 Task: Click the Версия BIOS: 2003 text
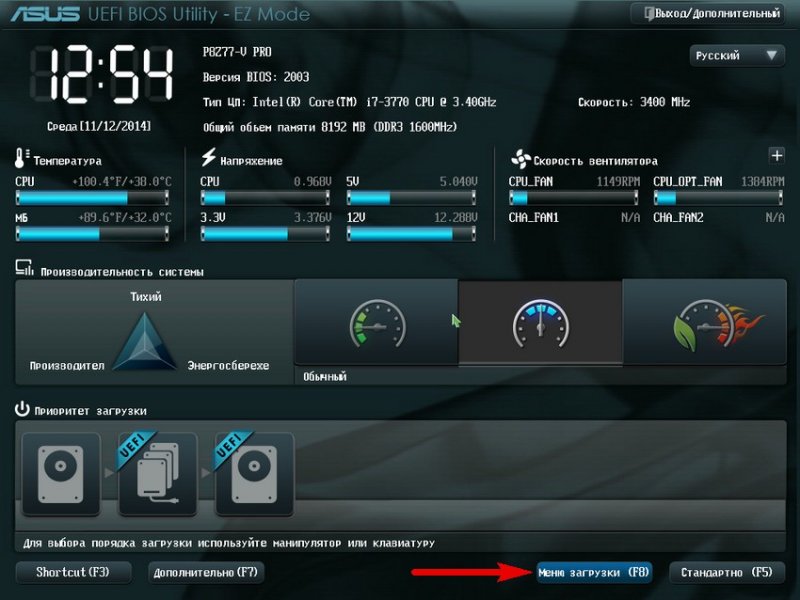(256, 77)
